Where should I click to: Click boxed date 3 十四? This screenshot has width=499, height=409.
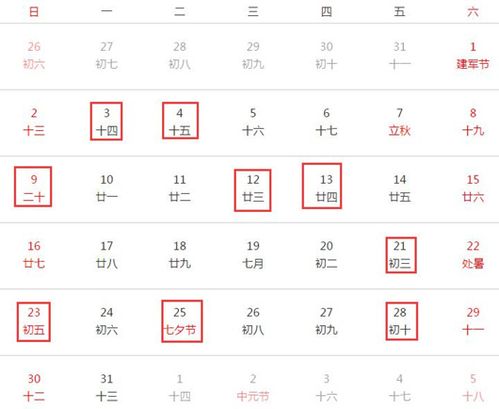coord(106,121)
